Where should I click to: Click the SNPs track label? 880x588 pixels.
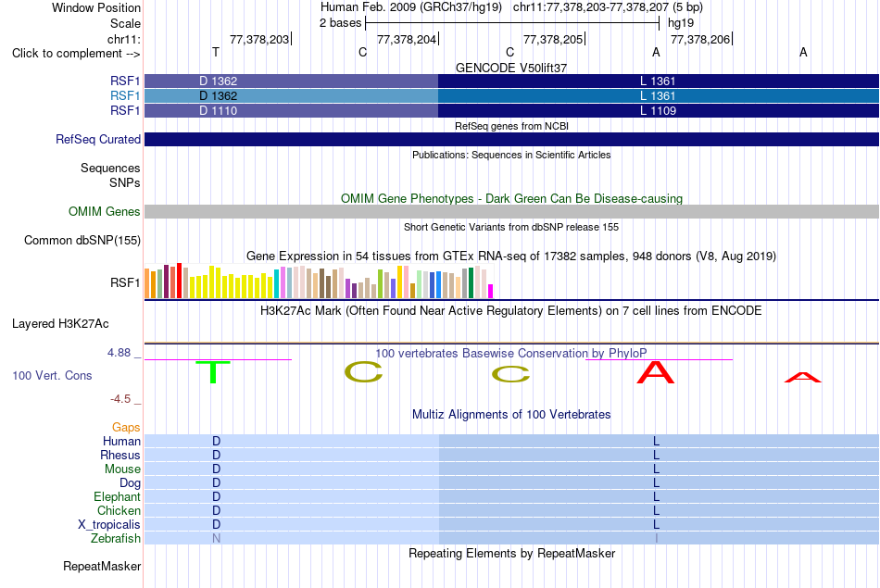pyautogui.click(x=125, y=182)
